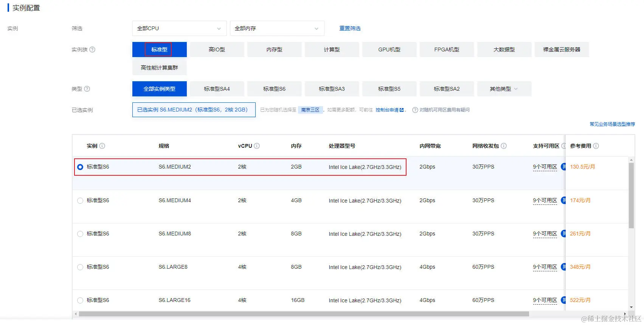Click the table's vertical scrollbar thumb
644x325 pixels.
[631, 195]
